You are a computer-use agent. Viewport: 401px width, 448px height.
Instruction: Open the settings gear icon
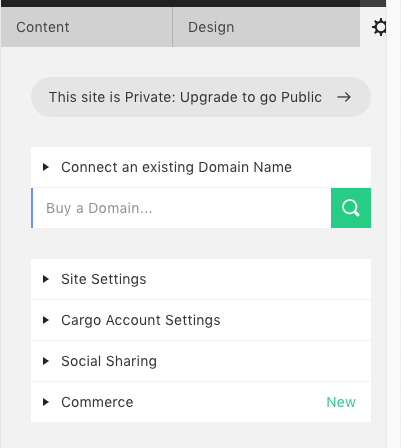pyautogui.click(x=379, y=27)
